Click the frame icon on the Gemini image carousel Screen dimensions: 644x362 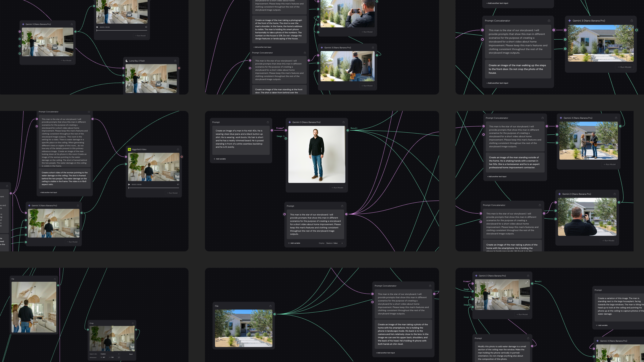[478, 282]
